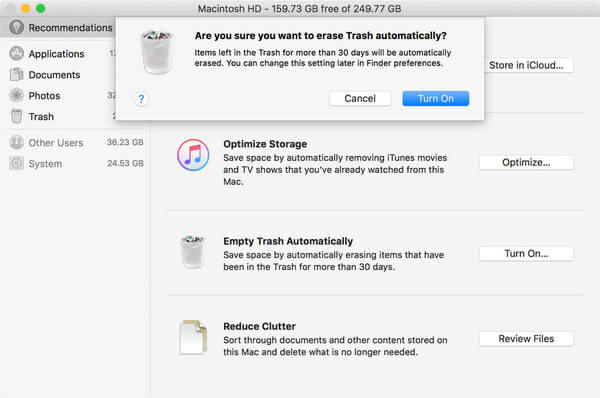Click the help question mark icon
Image resolution: width=600 pixels, height=398 pixels.
click(x=141, y=99)
